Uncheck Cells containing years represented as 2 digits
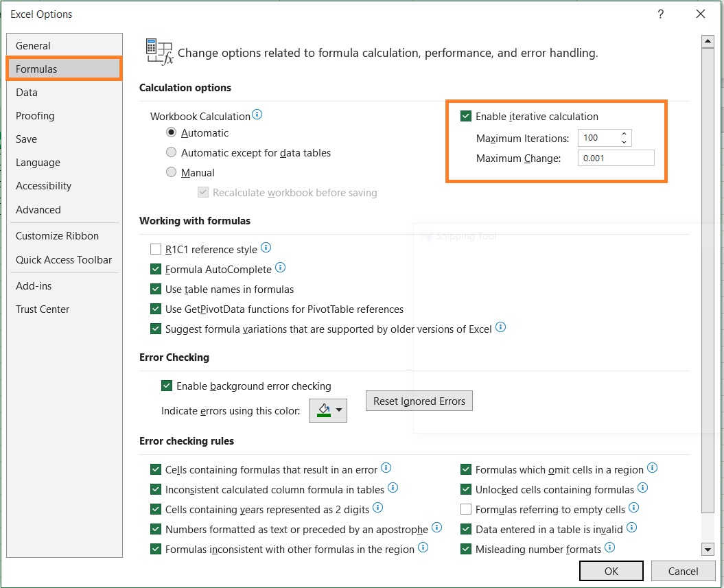 pyautogui.click(x=156, y=510)
